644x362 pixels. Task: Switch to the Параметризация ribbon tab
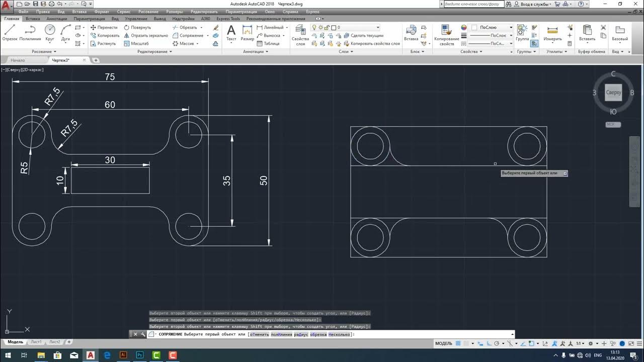pyautogui.click(x=90, y=19)
